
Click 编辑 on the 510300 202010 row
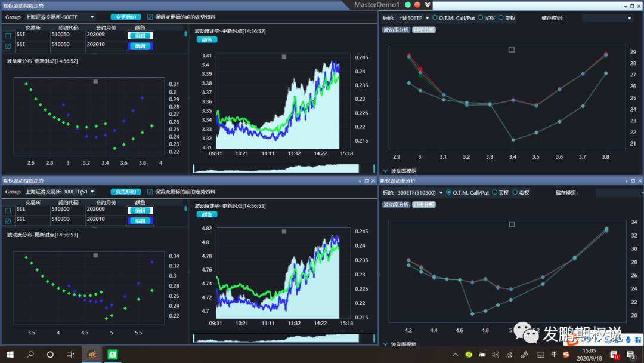tap(140, 221)
